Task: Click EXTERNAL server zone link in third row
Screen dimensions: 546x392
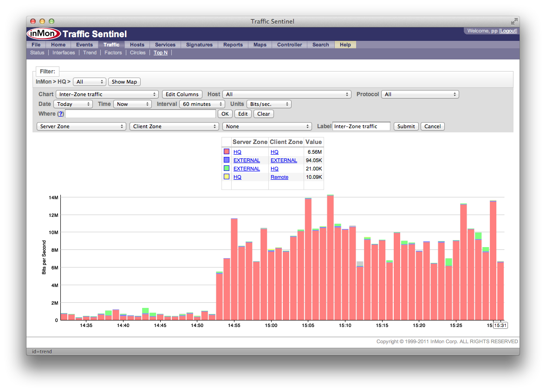Action: (247, 169)
